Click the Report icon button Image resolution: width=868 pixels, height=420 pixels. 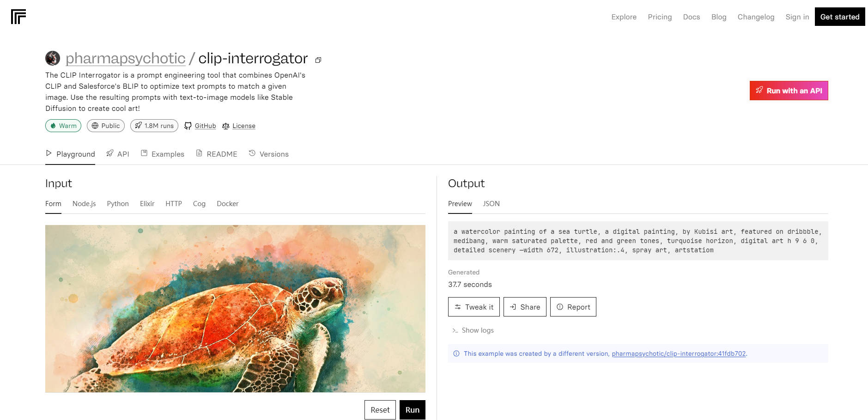point(573,307)
